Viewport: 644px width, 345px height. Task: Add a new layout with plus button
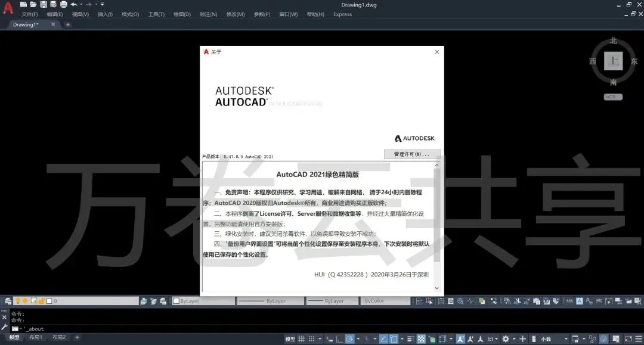(77, 337)
